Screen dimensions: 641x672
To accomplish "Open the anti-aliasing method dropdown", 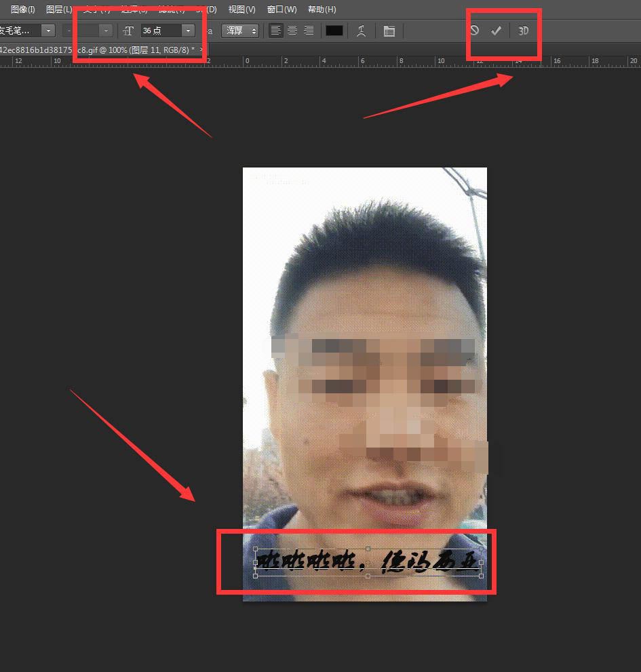I will click(x=239, y=31).
